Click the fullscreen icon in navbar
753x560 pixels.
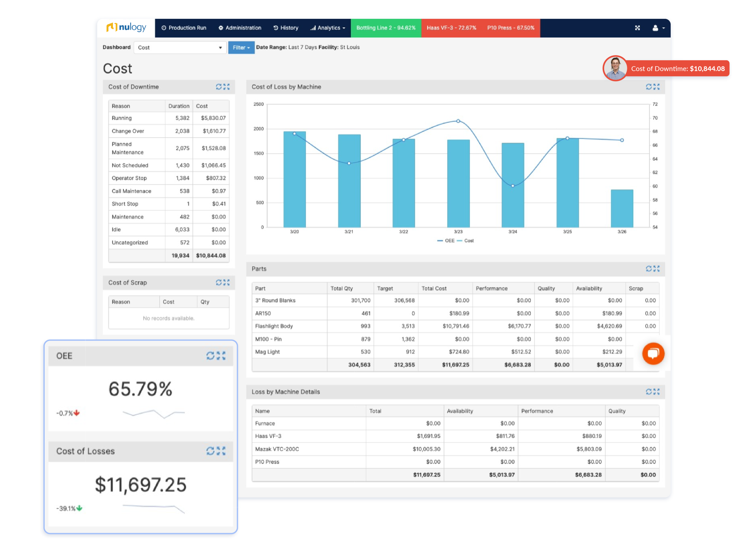pyautogui.click(x=637, y=28)
